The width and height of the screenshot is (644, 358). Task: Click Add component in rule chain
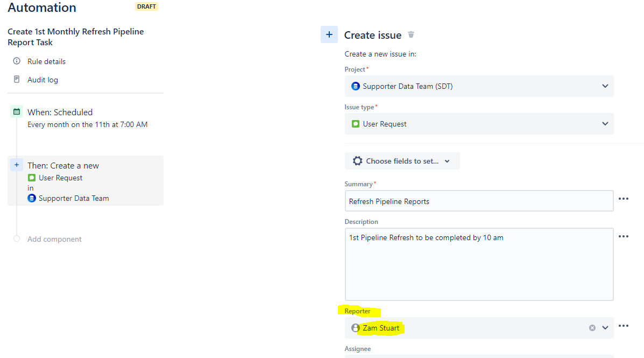[x=54, y=239]
